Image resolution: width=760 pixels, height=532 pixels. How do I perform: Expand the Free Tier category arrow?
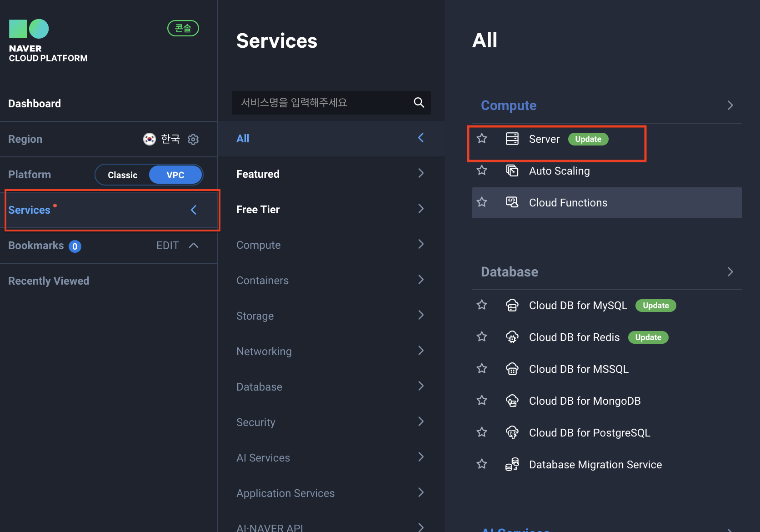[x=421, y=209]
